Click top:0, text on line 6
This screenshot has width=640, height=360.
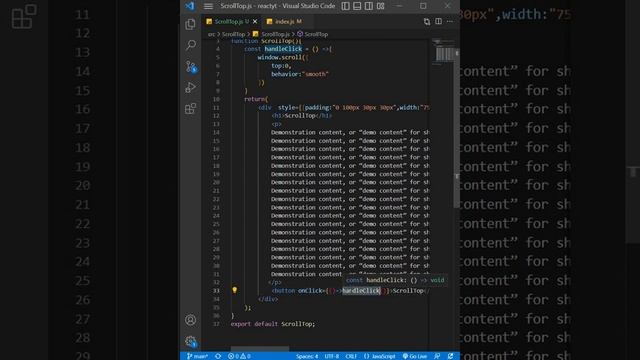281,66
